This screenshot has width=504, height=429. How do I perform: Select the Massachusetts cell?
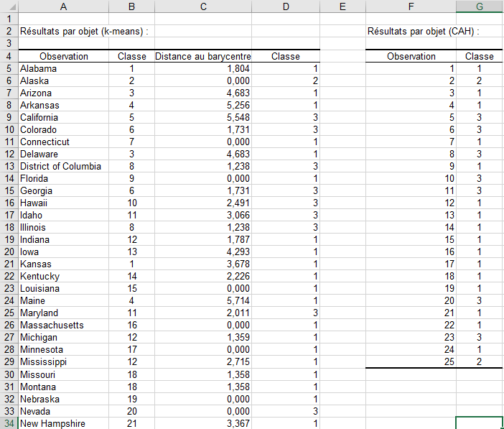(x=64, y=326)
